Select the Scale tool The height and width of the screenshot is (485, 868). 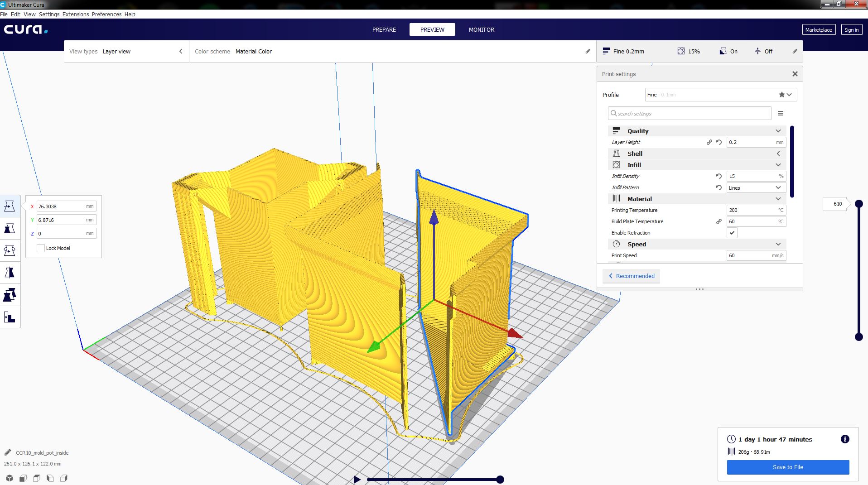coord(10,228)
